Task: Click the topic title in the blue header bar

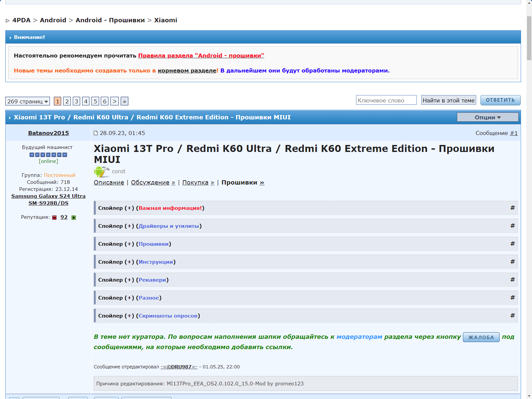Action: coord(152,117)
